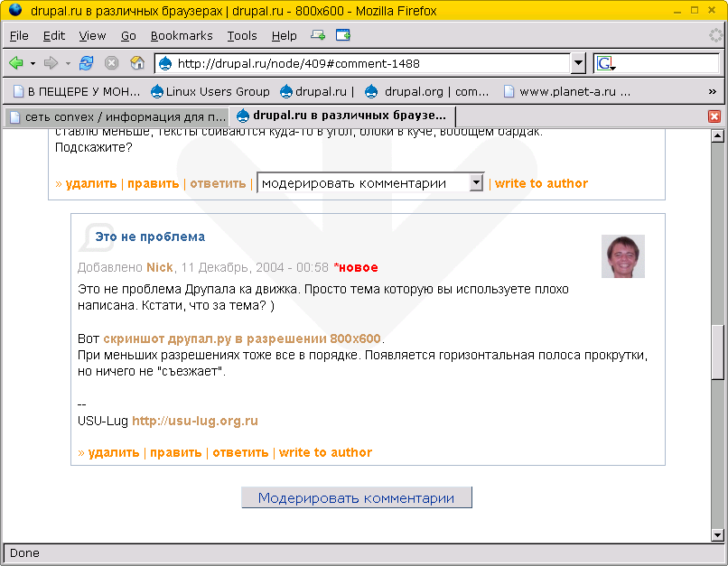Switch to the сеть convex tab
Viewport: 728px width, 566px height.
coord(117,117)
